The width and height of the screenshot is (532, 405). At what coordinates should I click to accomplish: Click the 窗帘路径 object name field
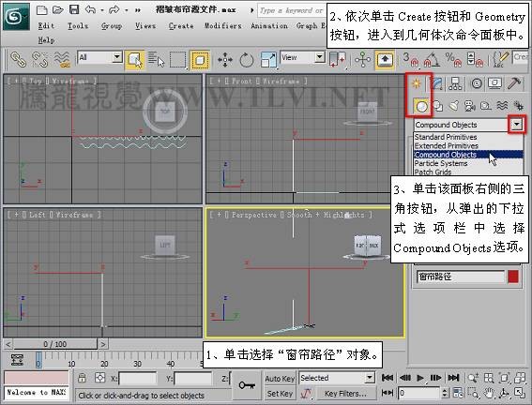[x=460, y=277]
